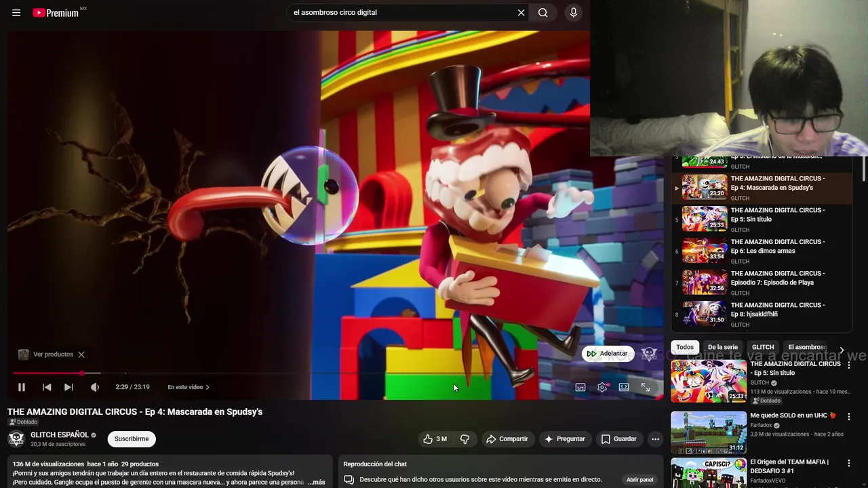This screenshot has width=868, height=488.
Task: Click the GLITCH channel watermark
Action: coord(649,354)
